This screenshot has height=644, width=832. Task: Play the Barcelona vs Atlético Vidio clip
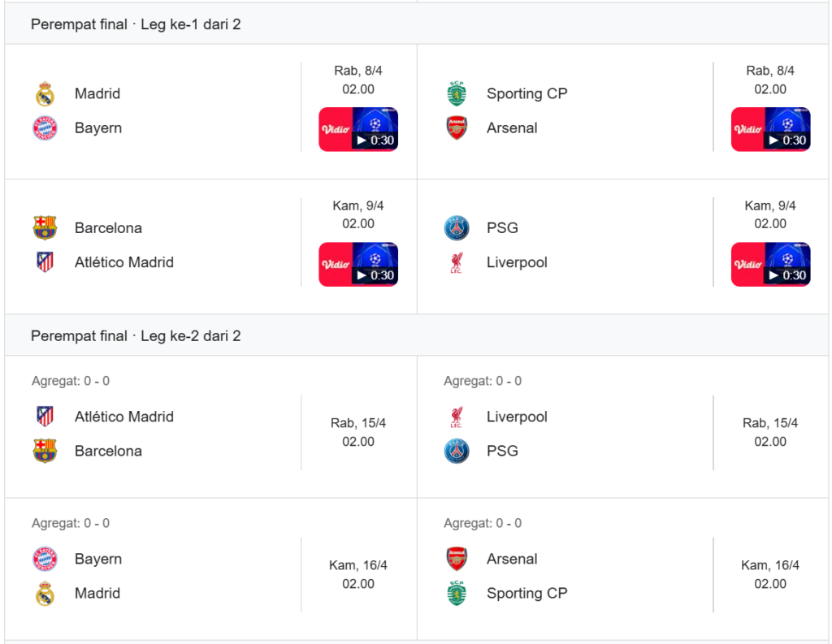coord(358,264)
